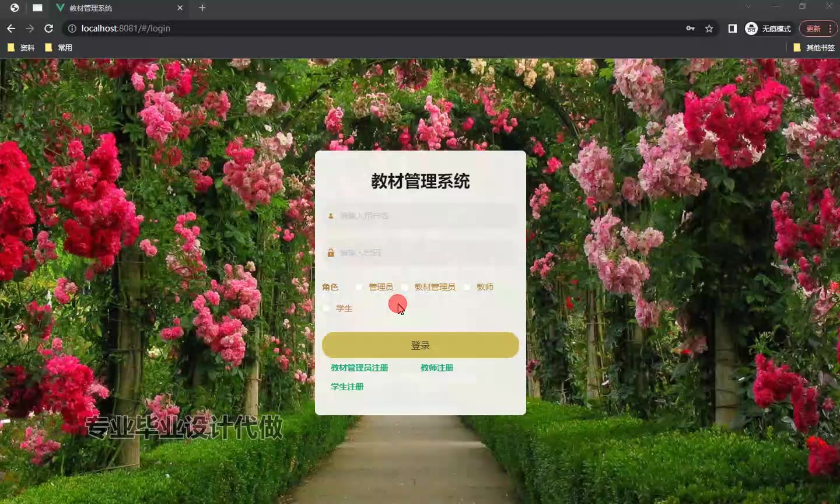Open the 学生注册 registration link

347,387
